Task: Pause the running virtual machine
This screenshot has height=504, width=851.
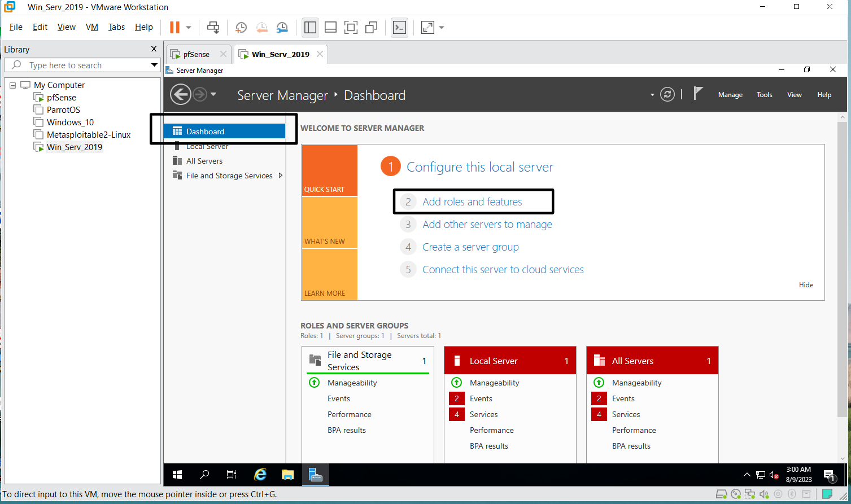Action: [174, 27]
